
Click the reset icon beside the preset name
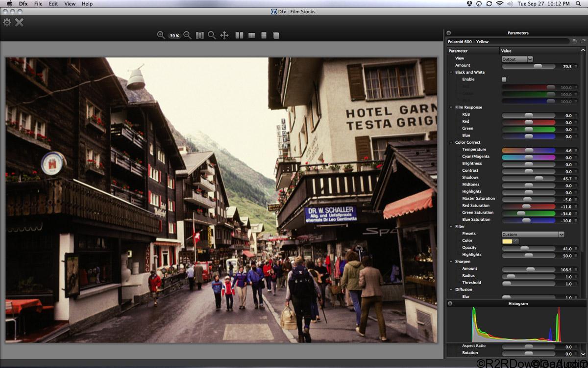(583, 42)
